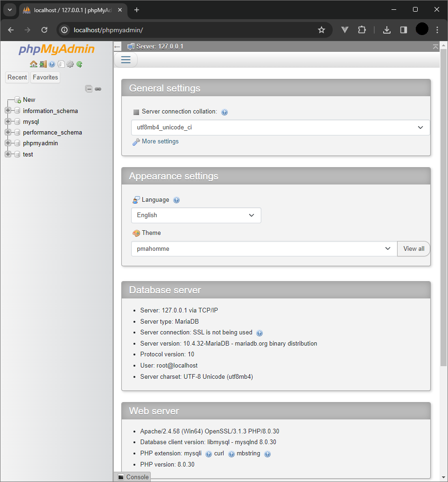Open a new browser tab
This screenshot has height=482, width=448.
tap(137, 10)
